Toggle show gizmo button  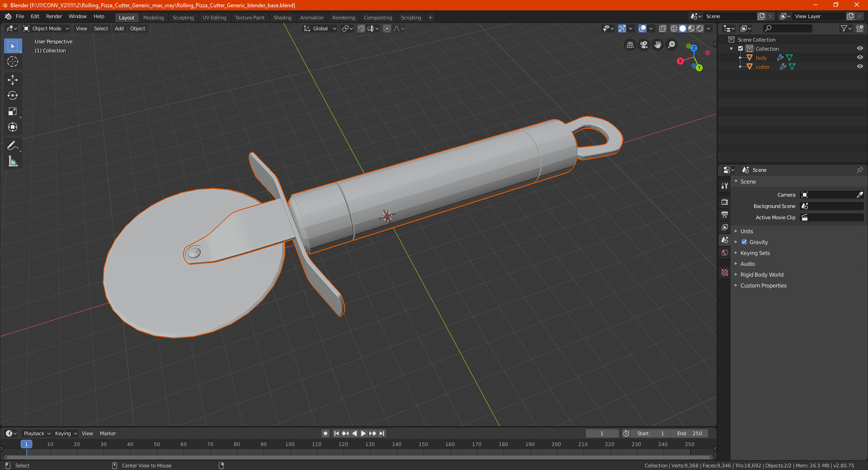pos(622,28)
